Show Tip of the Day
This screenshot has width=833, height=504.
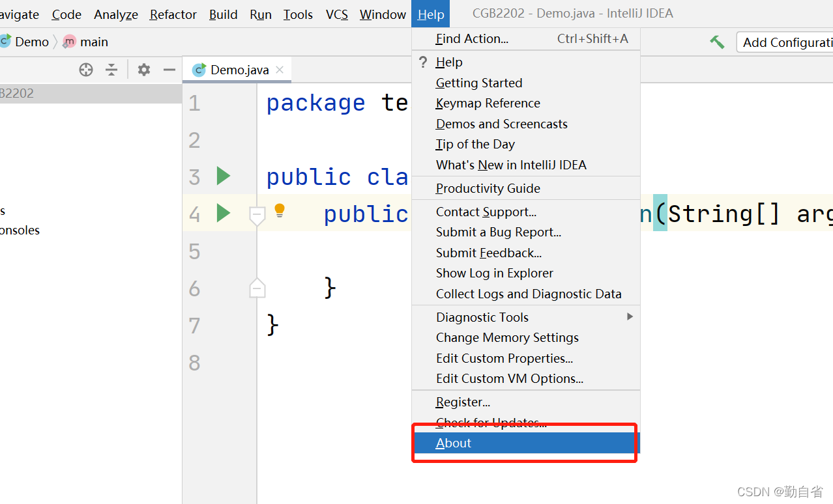tap(526, 144)
